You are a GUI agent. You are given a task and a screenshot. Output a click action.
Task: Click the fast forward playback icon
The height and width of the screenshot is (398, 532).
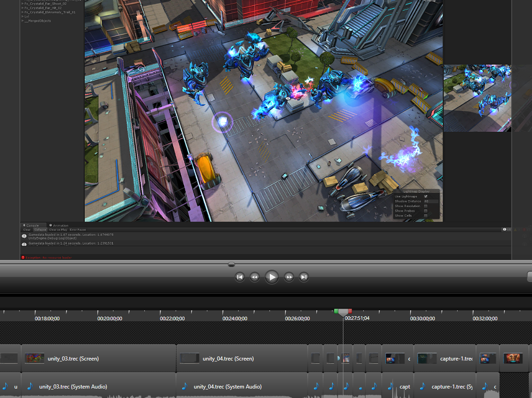pyautogui.click(x=289, y=277)
